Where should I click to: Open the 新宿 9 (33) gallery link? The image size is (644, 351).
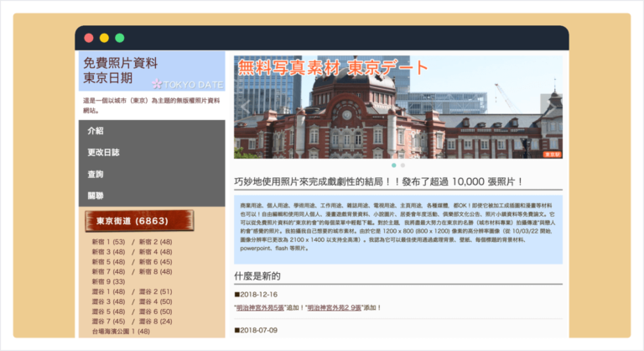point(108,281)
